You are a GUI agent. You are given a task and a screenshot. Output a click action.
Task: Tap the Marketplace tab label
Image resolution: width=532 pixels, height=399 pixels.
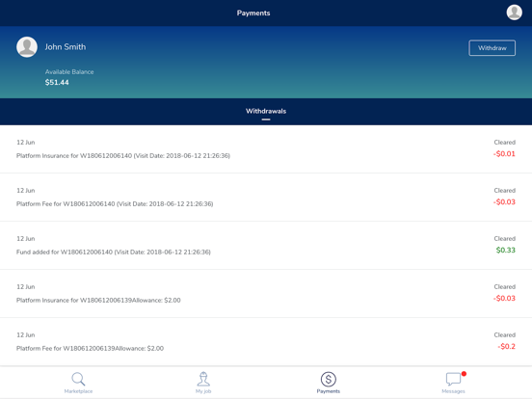coord(78,391)
